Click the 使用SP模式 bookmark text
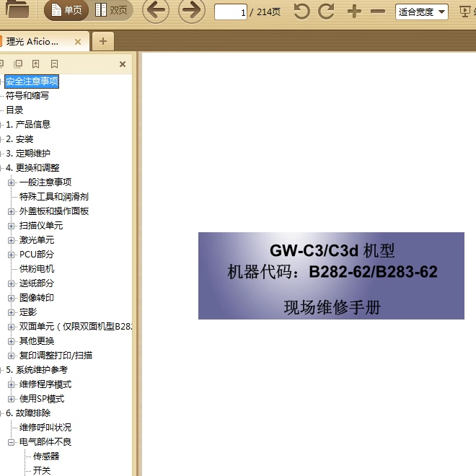476x476 pixels. click(42, 399)
